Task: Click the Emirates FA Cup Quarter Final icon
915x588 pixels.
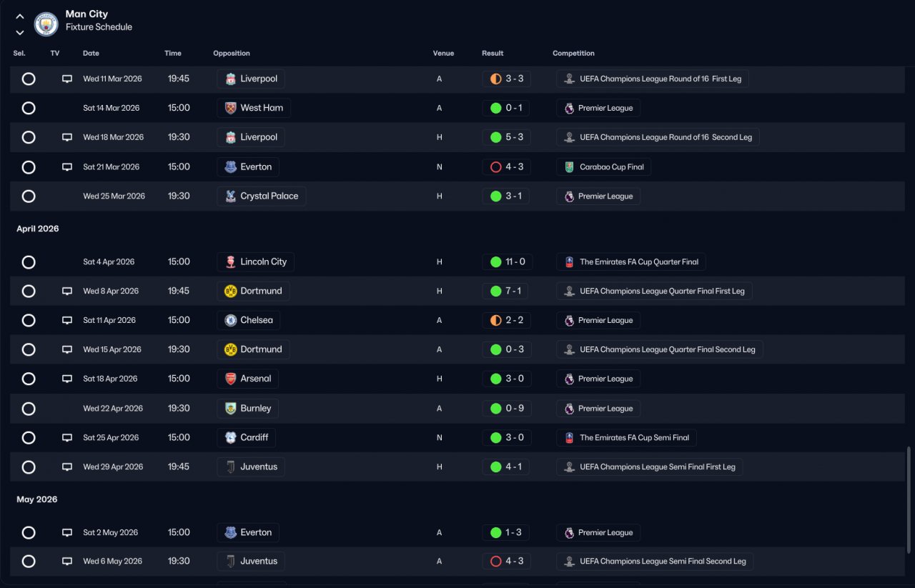Action: click(569, 262)
